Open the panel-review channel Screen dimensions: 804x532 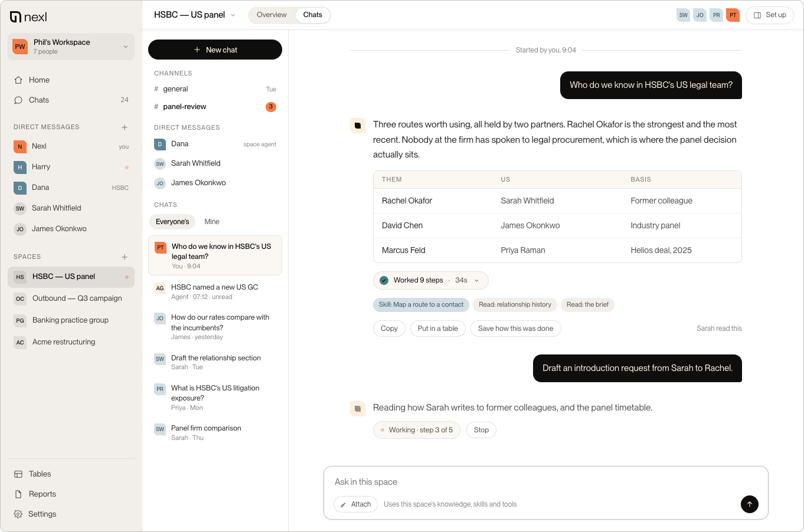(x=215, y=107)
